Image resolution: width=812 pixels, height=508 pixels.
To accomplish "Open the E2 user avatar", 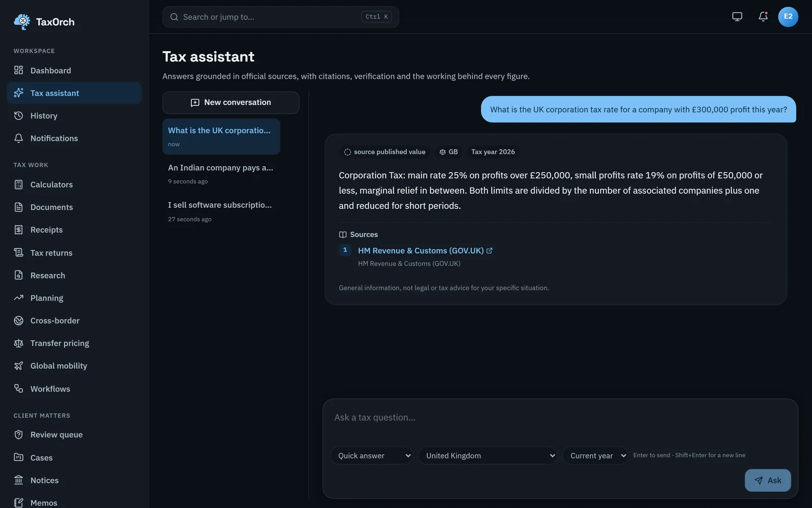I will pos(788,17).
